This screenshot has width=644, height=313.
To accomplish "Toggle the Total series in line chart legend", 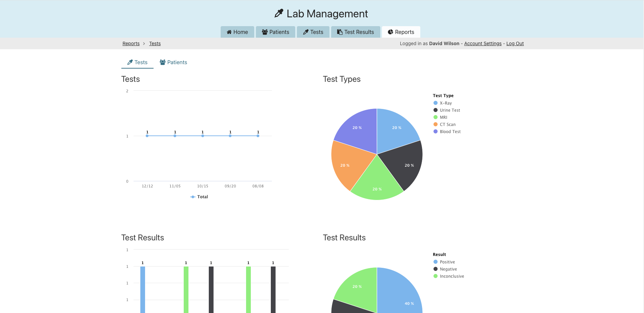I will (199, 197).
